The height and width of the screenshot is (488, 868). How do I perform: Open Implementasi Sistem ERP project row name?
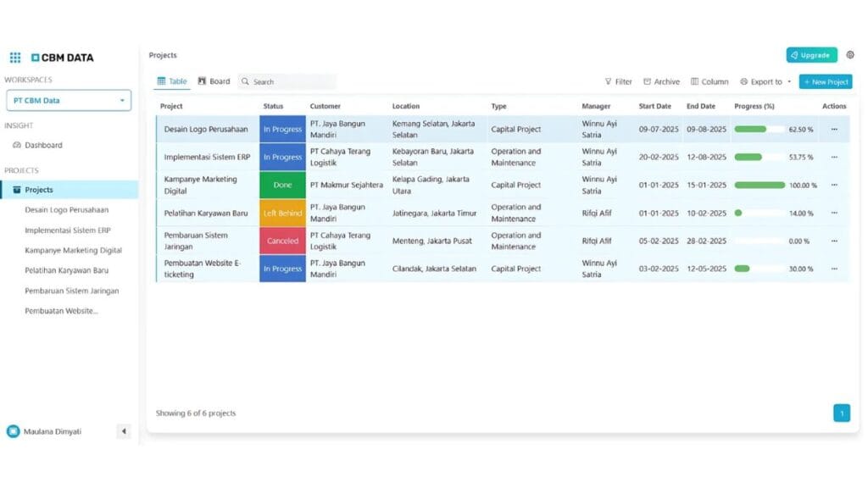point(207,157)
